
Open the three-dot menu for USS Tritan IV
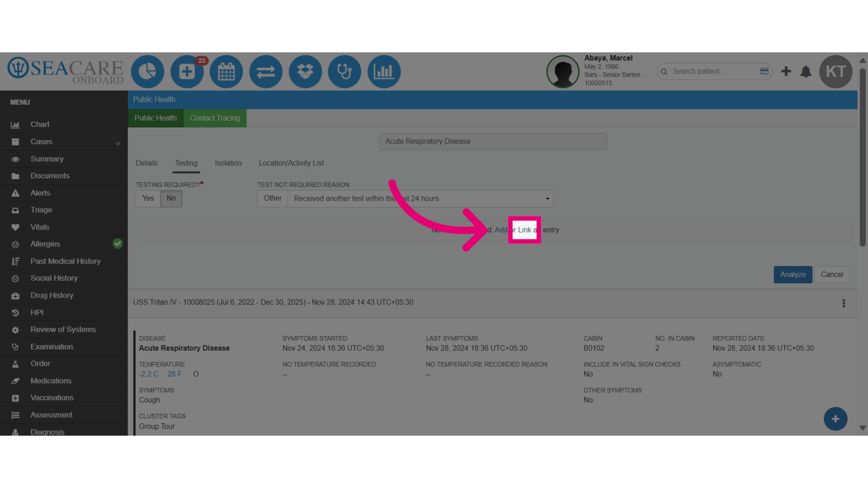[844, 303]
